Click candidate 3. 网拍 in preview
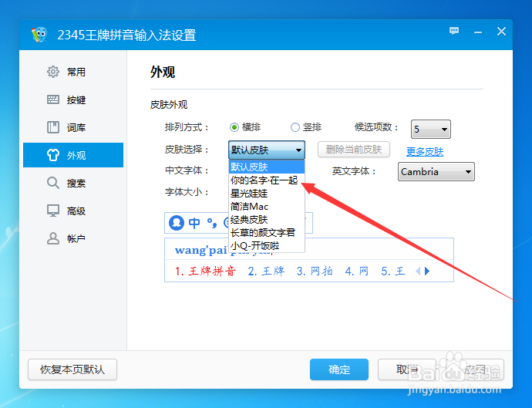Screen dimensions: 532x408 click(x=315, y=271)
